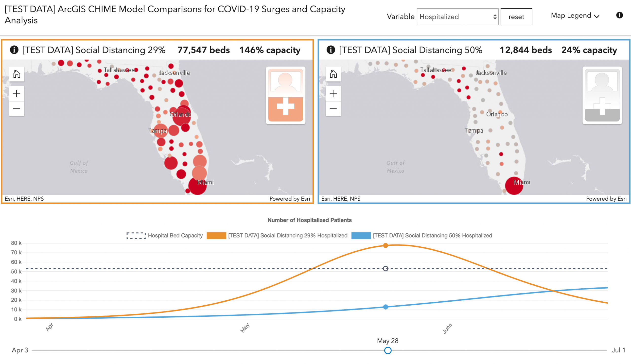This screenshot has width=631, height=364.
Task: Click the May 28 time slider handle
Action: pos(387,350)
